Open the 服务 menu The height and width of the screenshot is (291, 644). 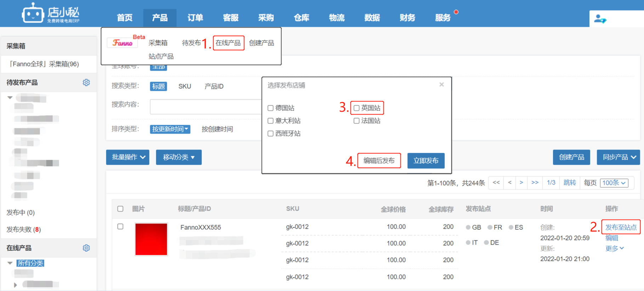point(443,18)
